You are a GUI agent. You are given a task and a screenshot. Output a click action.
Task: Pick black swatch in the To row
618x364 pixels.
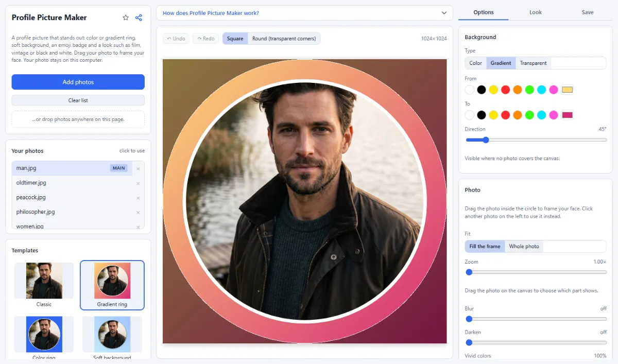click(x=482, y=115)
